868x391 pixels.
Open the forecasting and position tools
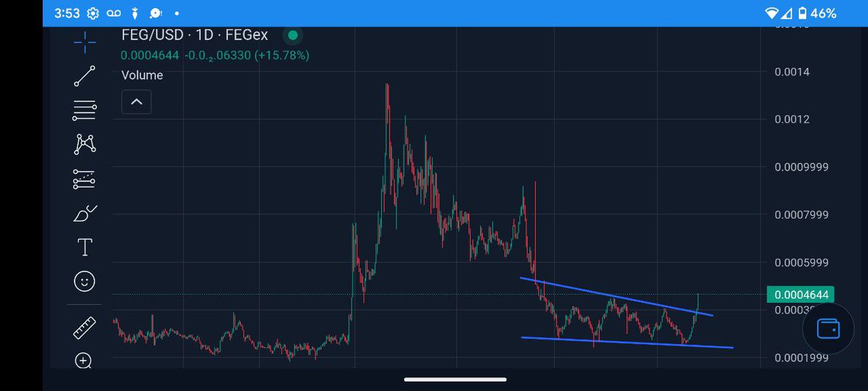tap(85, 179)
